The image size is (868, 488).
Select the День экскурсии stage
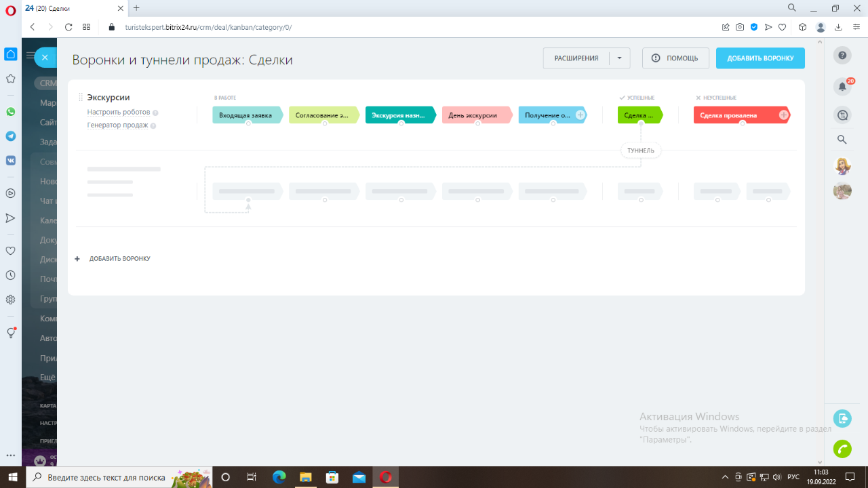click(477, 115)
